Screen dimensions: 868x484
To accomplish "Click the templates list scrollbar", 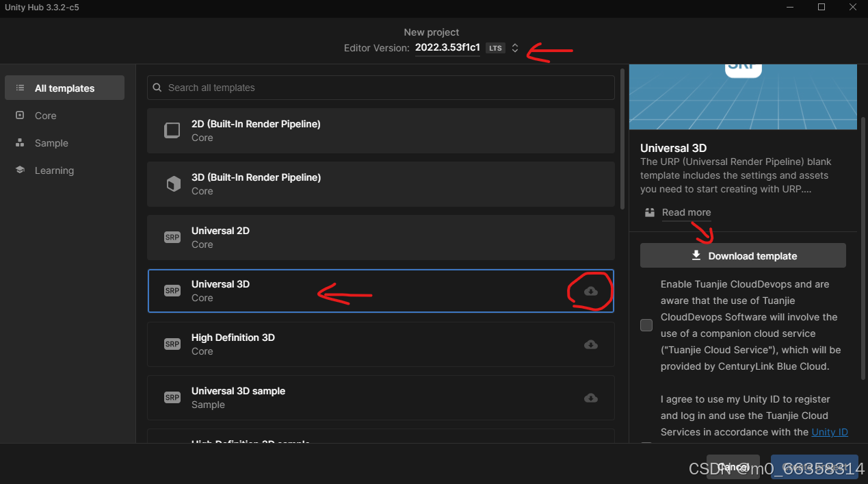I will coord(622,139).
